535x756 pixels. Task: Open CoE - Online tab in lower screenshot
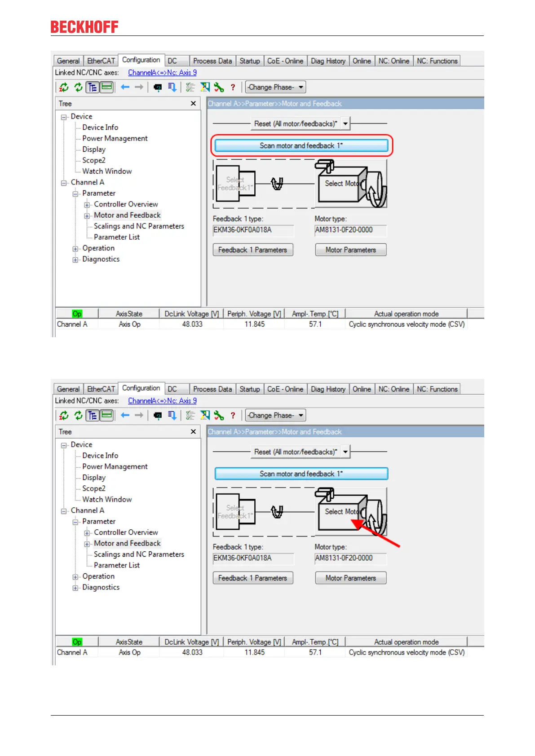[x=285, y=389]
